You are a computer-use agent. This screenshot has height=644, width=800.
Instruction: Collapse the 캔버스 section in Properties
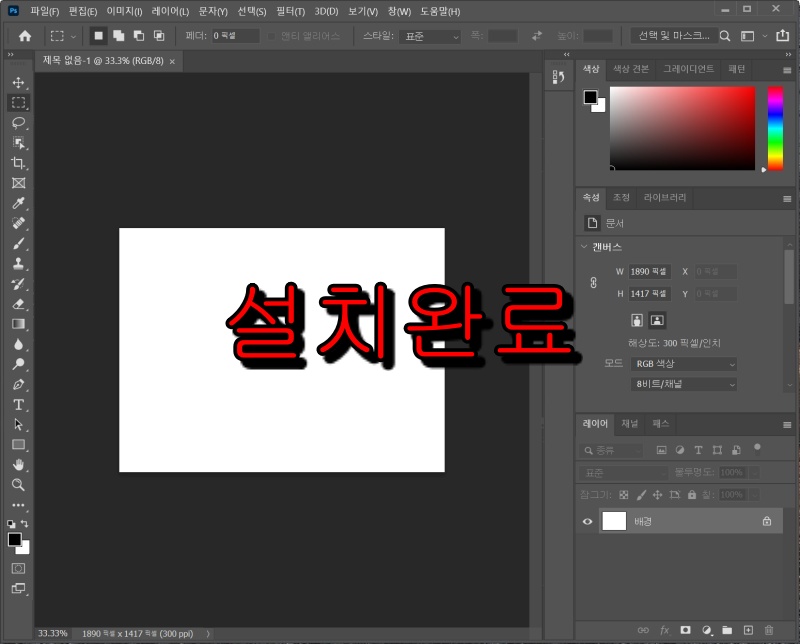point(585,246)
